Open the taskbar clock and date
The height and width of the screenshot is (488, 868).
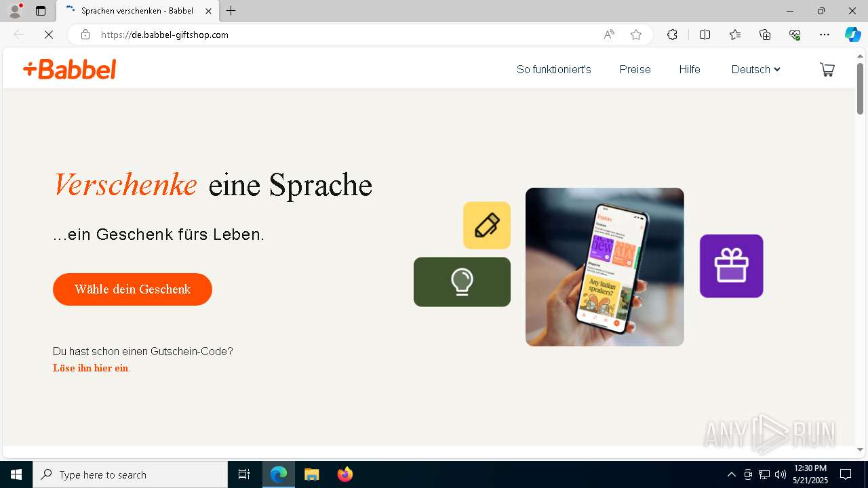click(810, 474)
